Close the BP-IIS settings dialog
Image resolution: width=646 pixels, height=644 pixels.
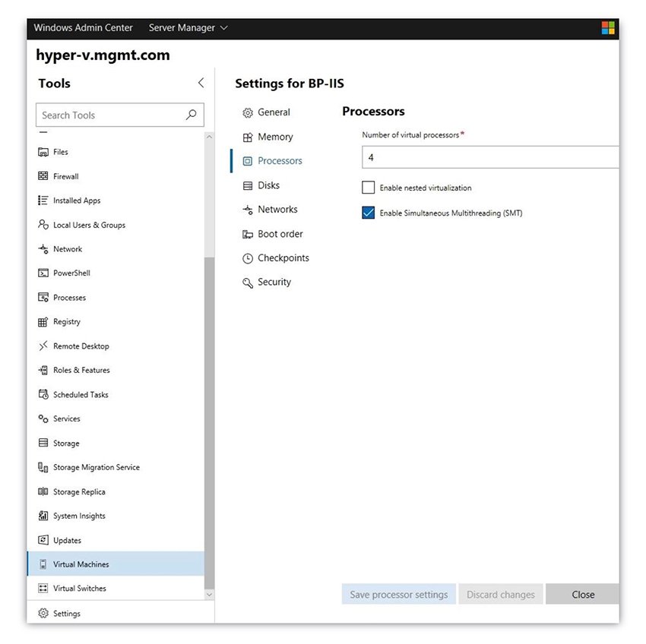click(x=583, y=594)
